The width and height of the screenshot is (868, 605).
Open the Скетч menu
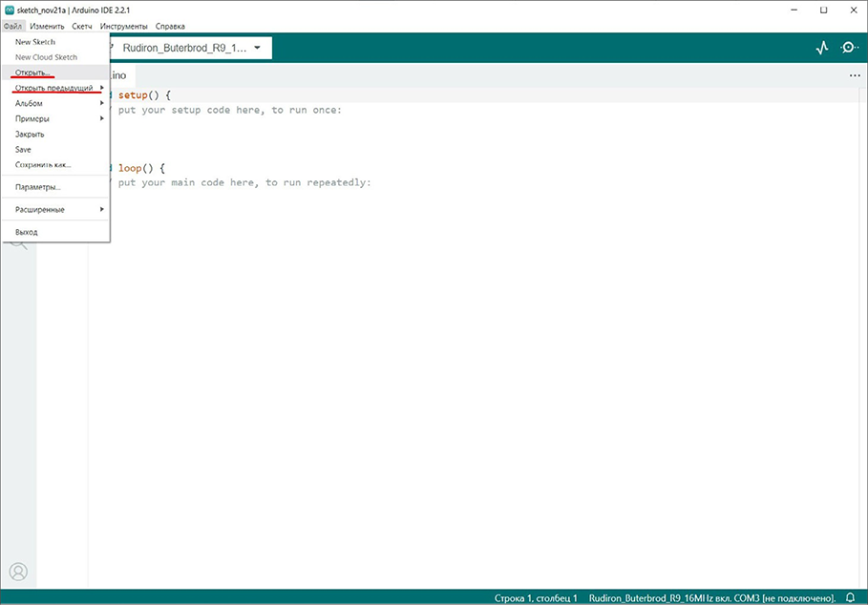(x=82, y=26)
